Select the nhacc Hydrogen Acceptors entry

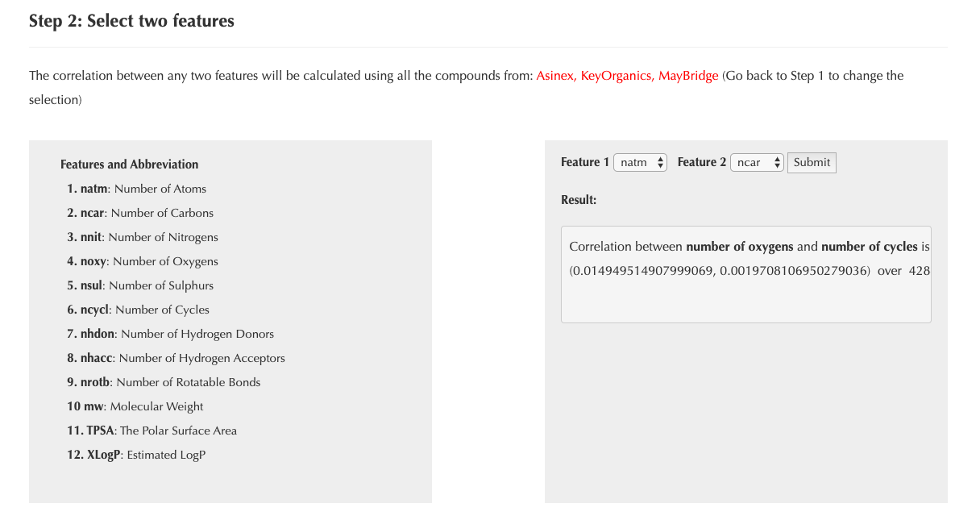coord(176,358)
